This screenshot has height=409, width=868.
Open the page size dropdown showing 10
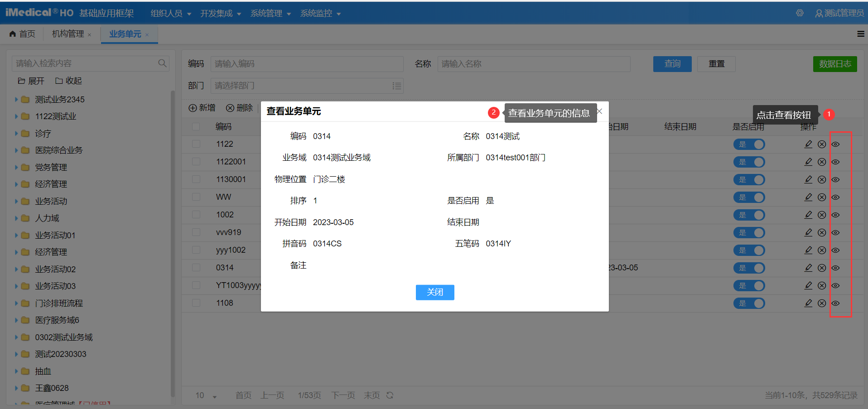206,395
